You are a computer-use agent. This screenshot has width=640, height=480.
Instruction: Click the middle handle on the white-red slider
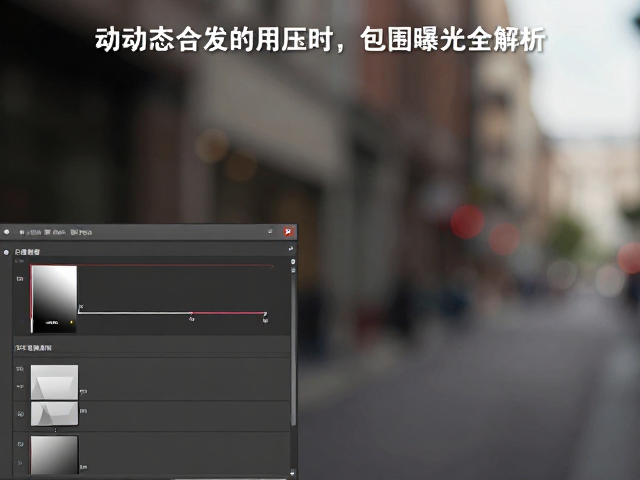(191, 313)
